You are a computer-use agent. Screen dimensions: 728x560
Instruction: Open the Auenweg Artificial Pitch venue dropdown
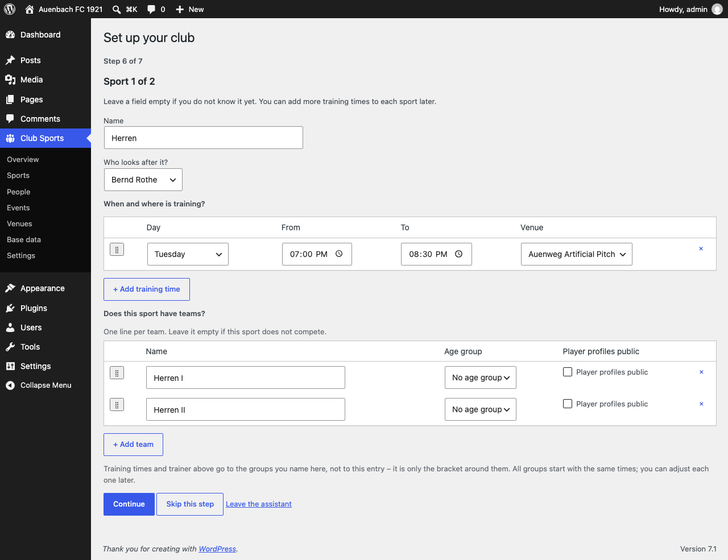tap(577, 254)
